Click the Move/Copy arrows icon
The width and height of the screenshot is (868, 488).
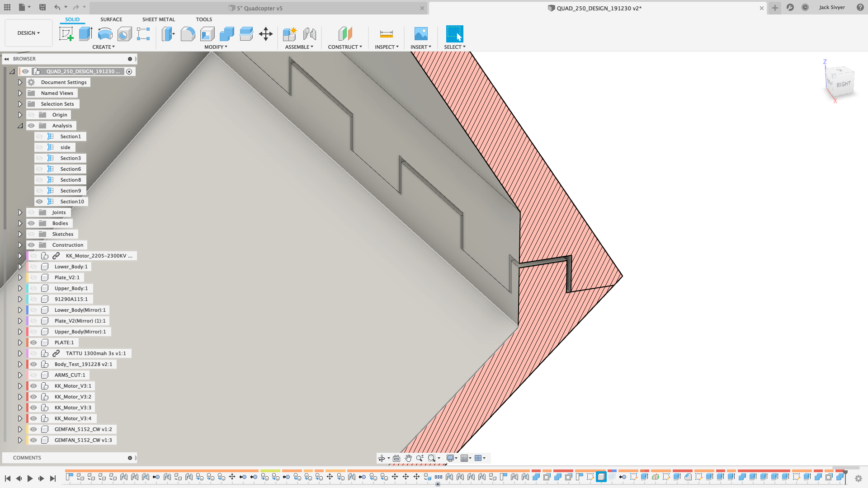(265, 34)
